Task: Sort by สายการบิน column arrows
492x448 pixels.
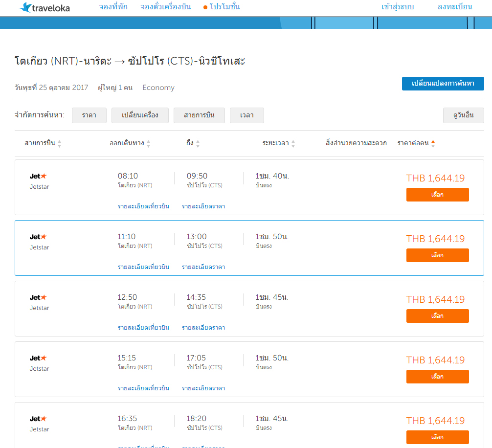Action: point(59,144)
